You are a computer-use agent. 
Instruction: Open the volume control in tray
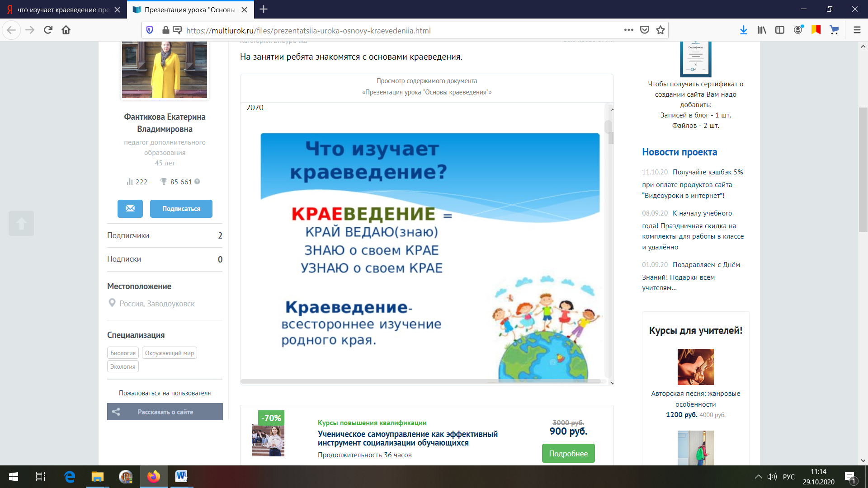click(x=772, y=477)
